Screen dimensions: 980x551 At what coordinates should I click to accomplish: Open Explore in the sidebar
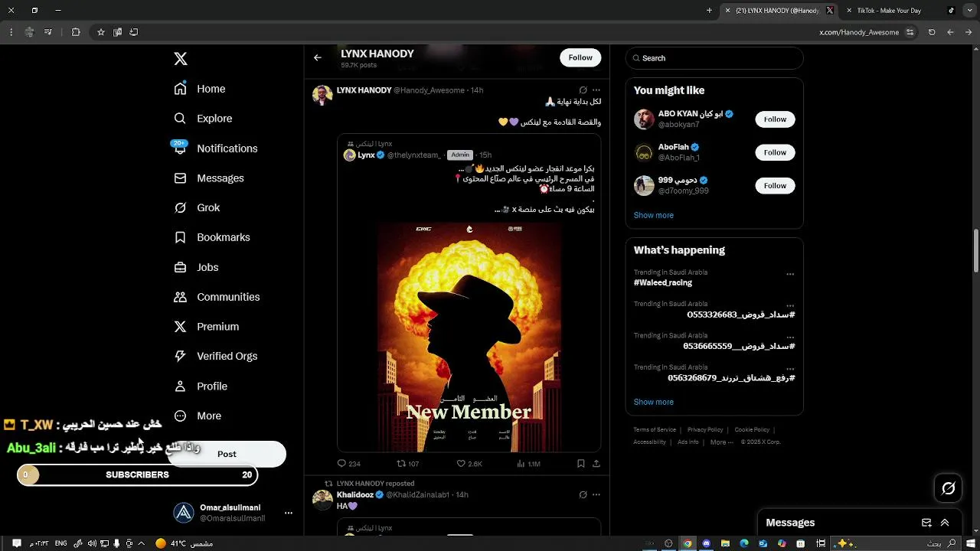[203, 119]
